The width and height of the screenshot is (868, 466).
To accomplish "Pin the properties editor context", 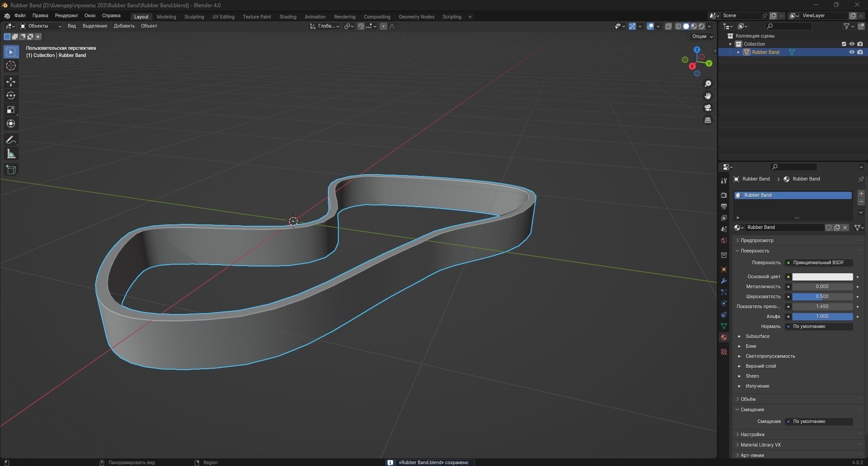I will (861, 179).
